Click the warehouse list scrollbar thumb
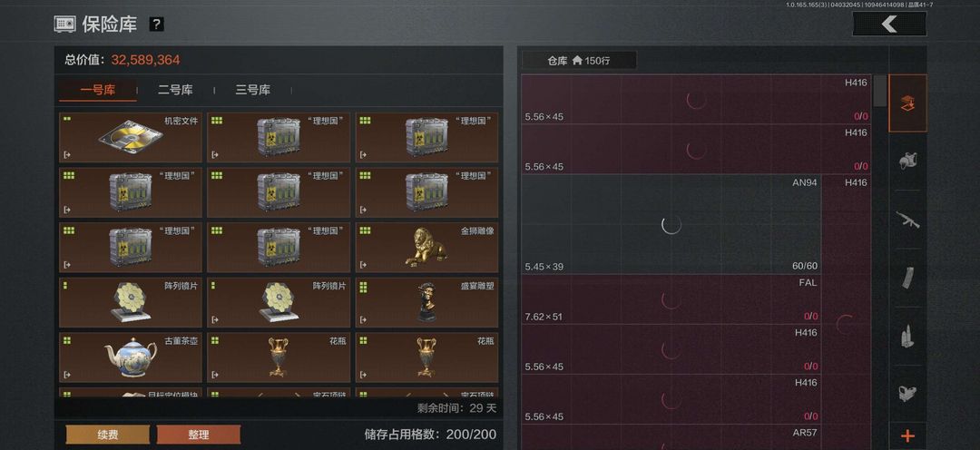This screenshot has height=450, width=980. [x=880, y=91]
